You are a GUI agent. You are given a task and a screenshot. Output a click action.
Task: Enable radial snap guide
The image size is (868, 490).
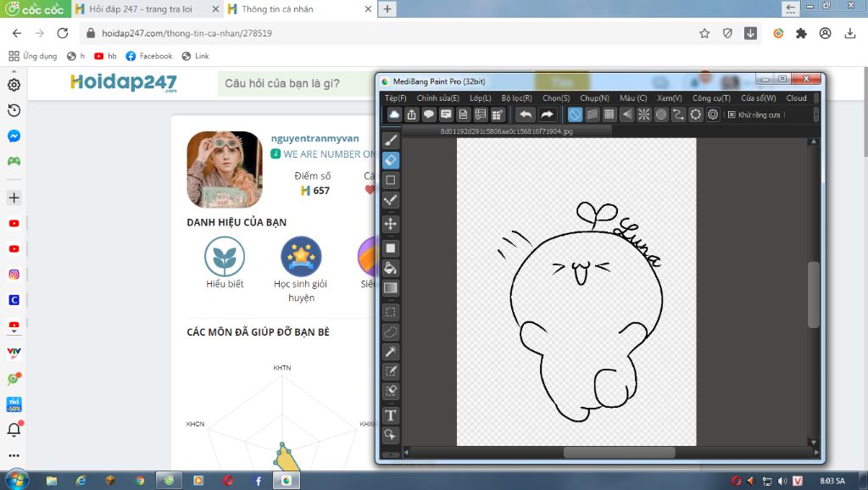click(644, 114)
